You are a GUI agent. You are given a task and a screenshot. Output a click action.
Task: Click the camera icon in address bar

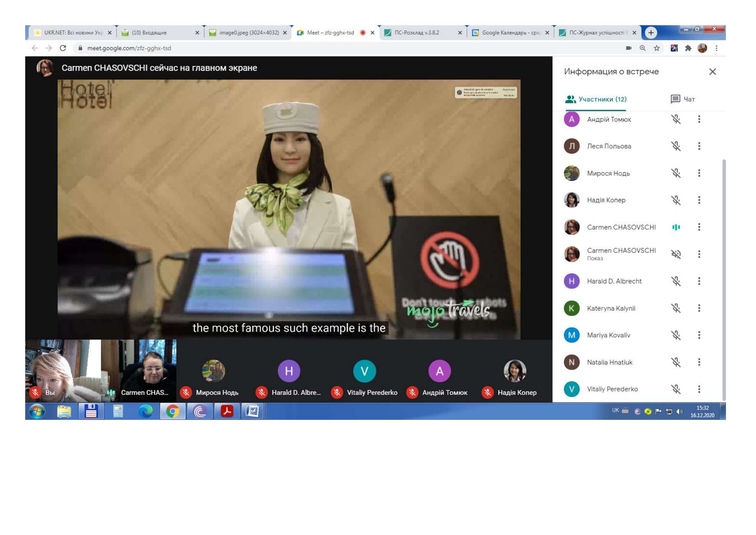[629, 49]
